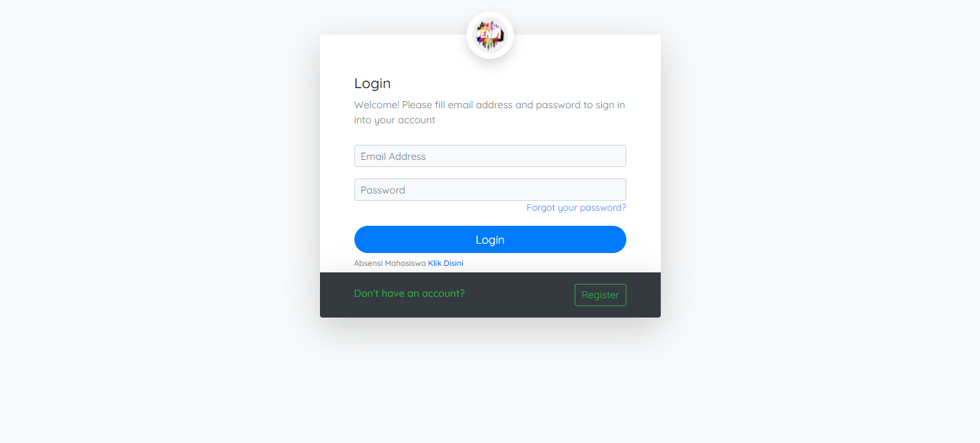The width and height of the screenshot is (980, 443).
Task: Click the Absensi Mahasiswa label
Action: (390, 263)
